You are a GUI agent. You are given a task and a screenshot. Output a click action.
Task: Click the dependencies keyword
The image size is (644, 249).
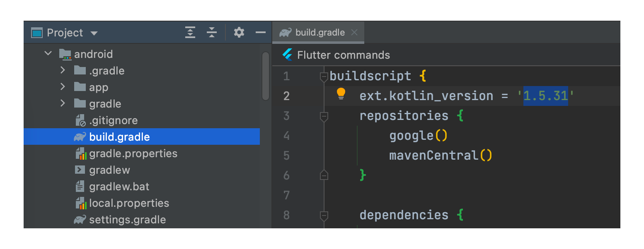[x=404, y=215]
